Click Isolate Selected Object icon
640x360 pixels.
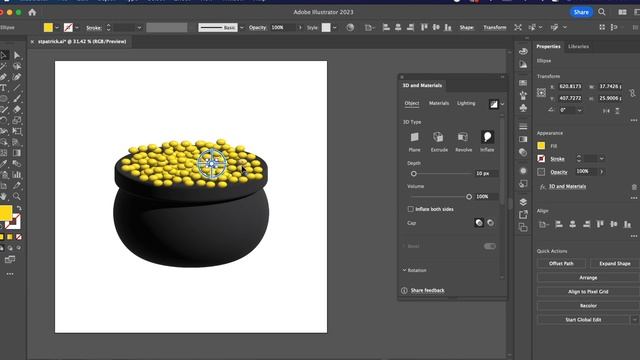pos(518,27)
